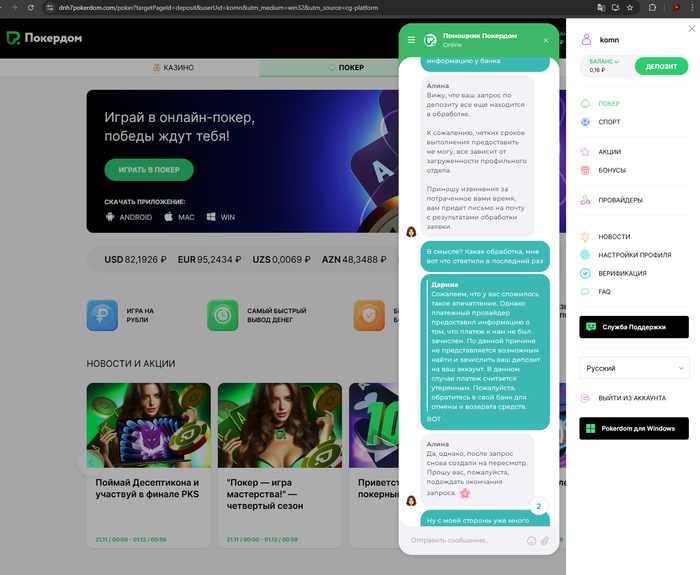The image size is (700, 575).
Task: Click the translate page icon
Action: coord(601,8)
